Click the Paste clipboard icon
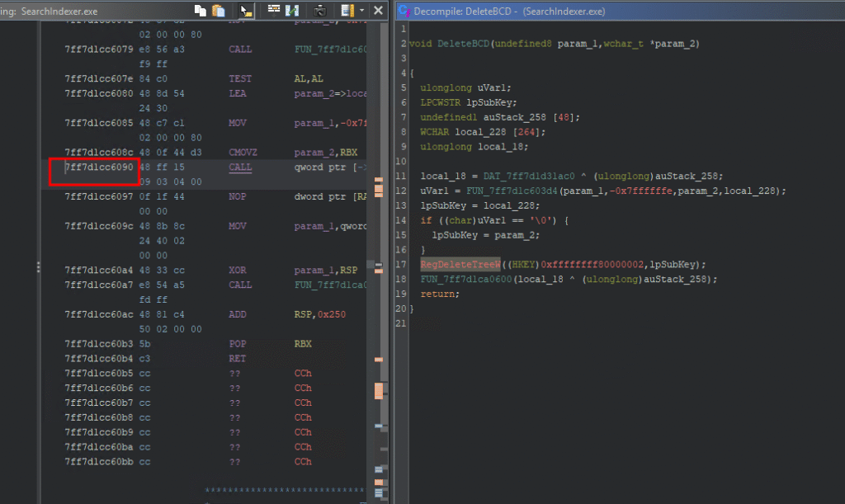The image size is (845, 504). click(219, 11)
